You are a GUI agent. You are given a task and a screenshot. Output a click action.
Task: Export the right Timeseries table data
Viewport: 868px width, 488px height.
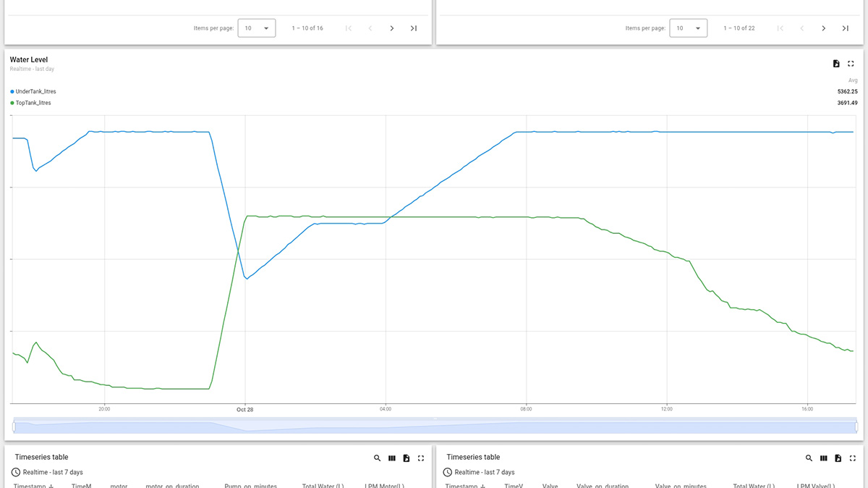(x=838, y=458)
